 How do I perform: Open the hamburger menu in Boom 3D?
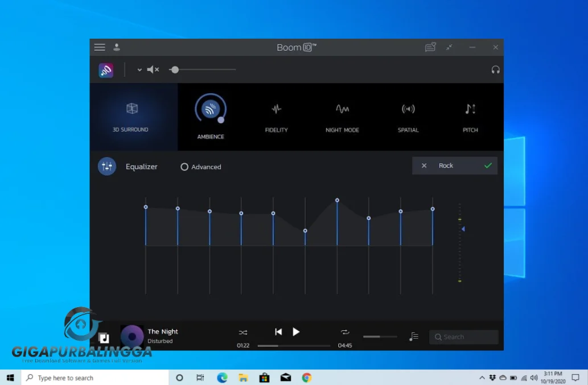[x=100, y=47]
